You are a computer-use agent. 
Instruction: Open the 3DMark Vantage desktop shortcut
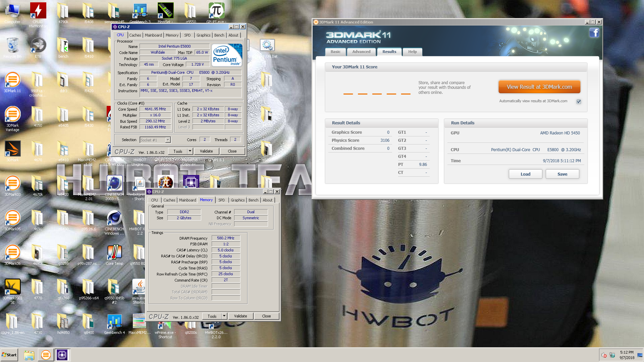click(x=12, y=119)
